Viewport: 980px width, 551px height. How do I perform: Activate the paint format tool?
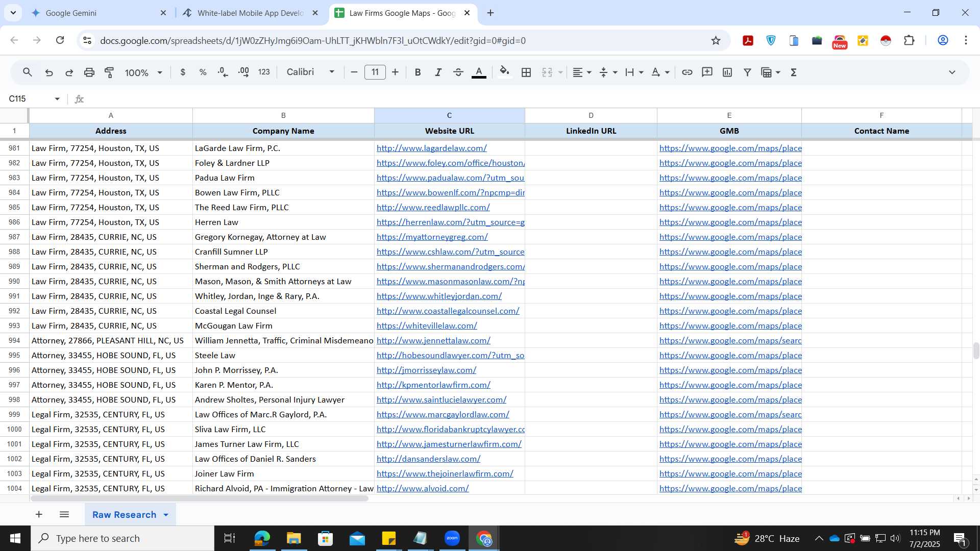(x=109, y=72)
